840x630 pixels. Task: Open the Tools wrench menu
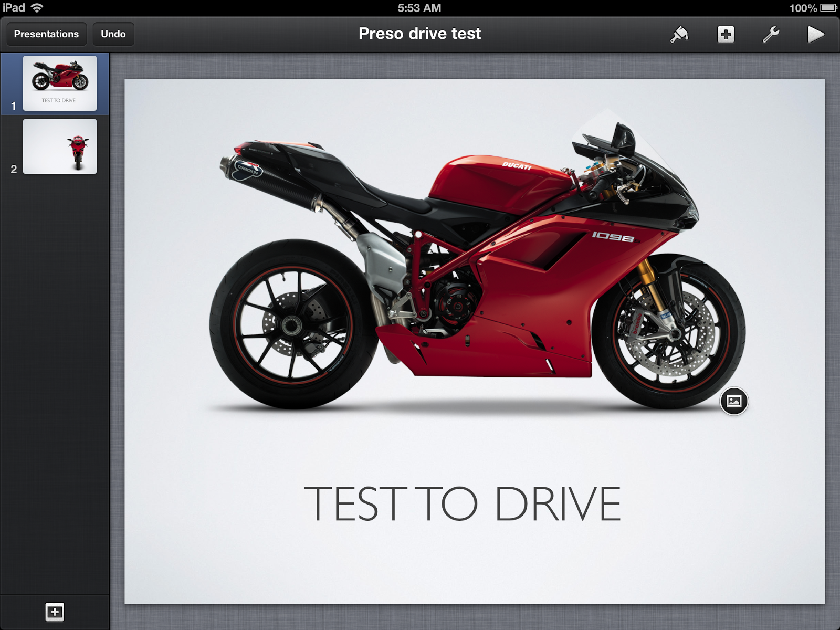(x=771, y=34)
